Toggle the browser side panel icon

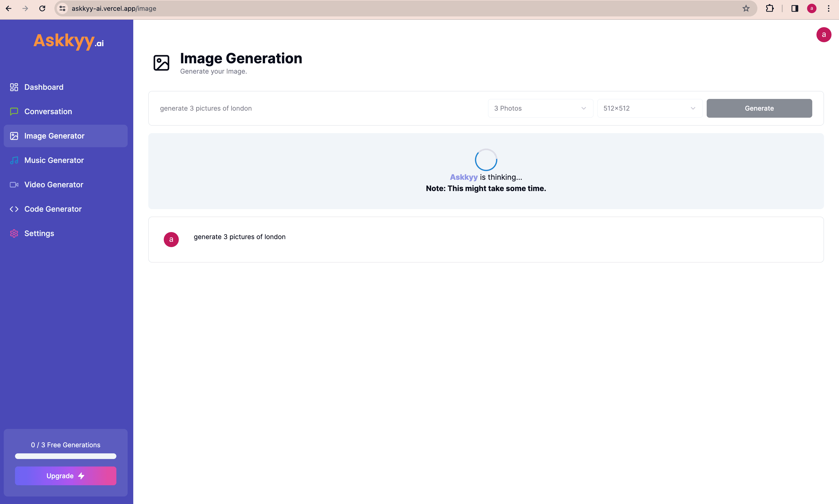coord(794,8)
